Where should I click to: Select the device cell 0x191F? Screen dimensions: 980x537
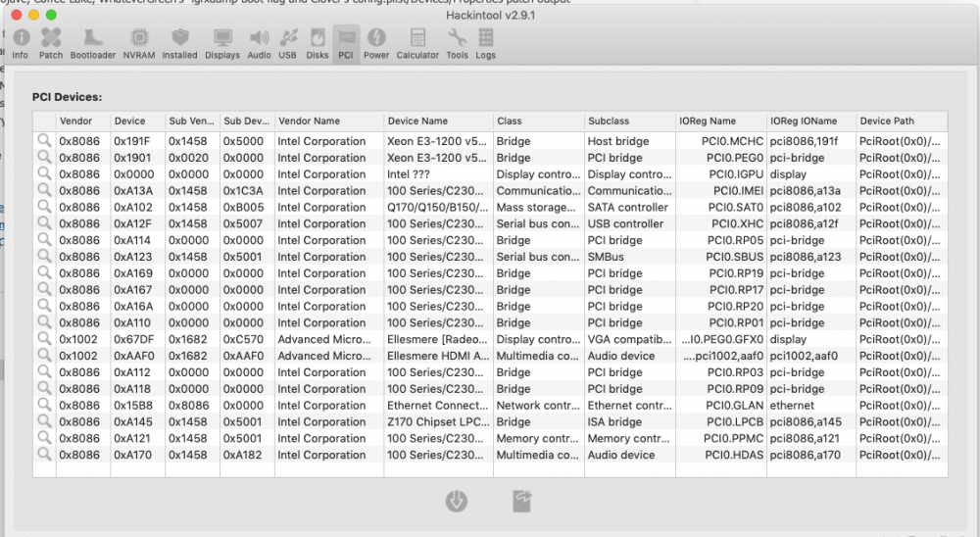pos(132,141)
